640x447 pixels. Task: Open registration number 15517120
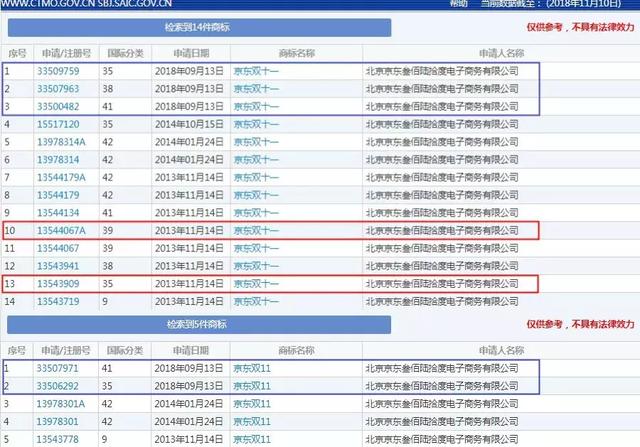[x=58, y=124]
